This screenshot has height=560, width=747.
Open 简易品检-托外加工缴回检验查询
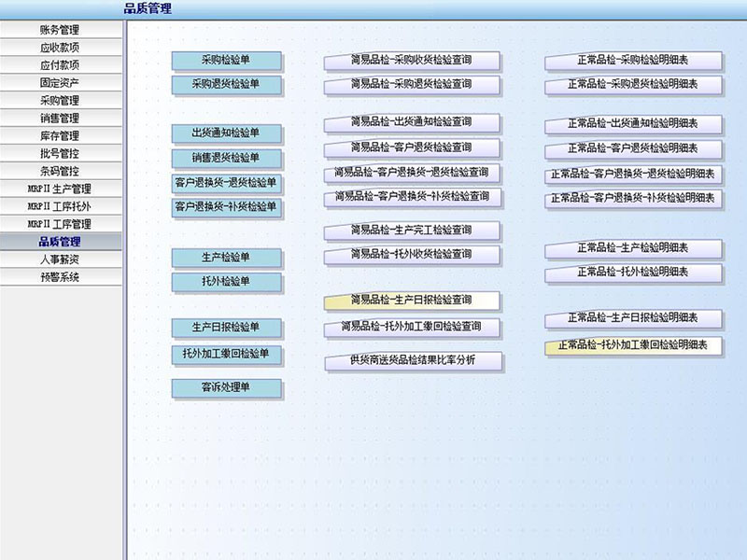(412, 328)
